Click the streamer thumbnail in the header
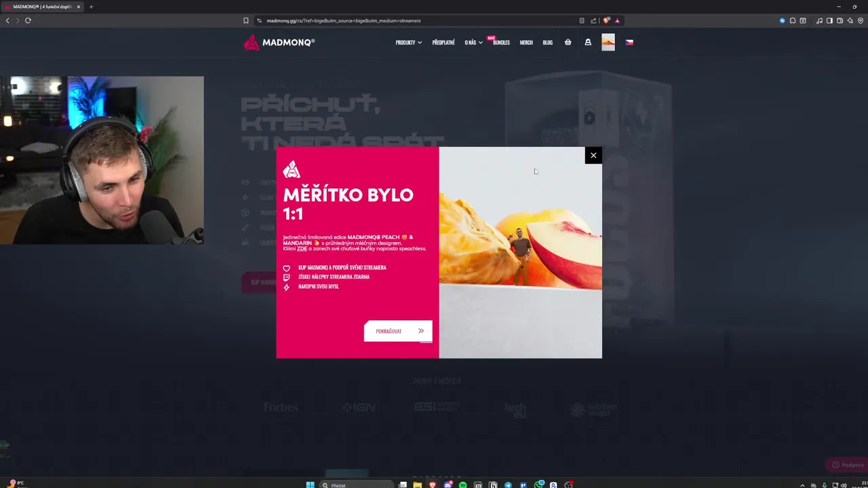 pyautogui.click(x=608, y=42)
